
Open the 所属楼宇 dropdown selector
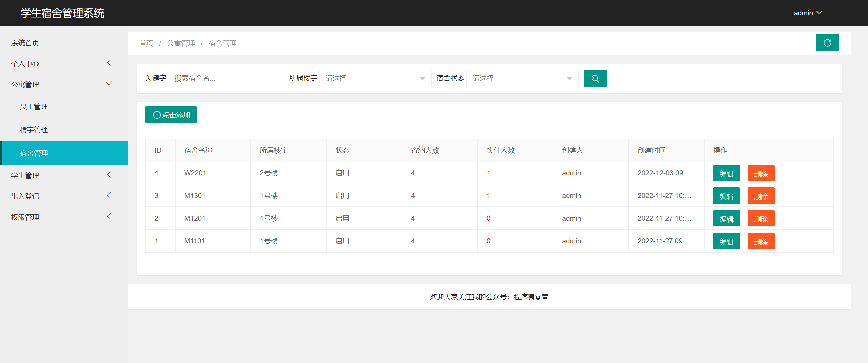[375, 78]
